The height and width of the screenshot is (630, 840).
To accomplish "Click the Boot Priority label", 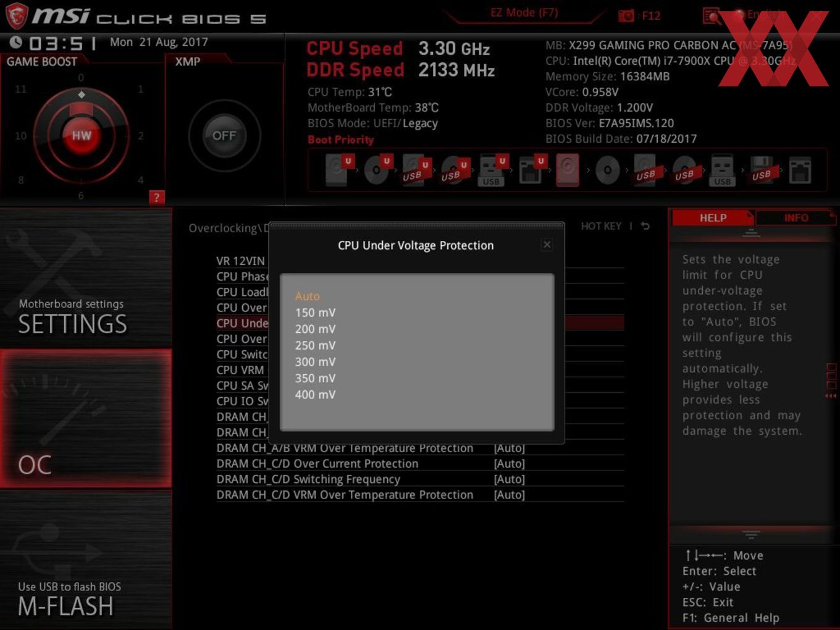I will (x=341, y=140).
